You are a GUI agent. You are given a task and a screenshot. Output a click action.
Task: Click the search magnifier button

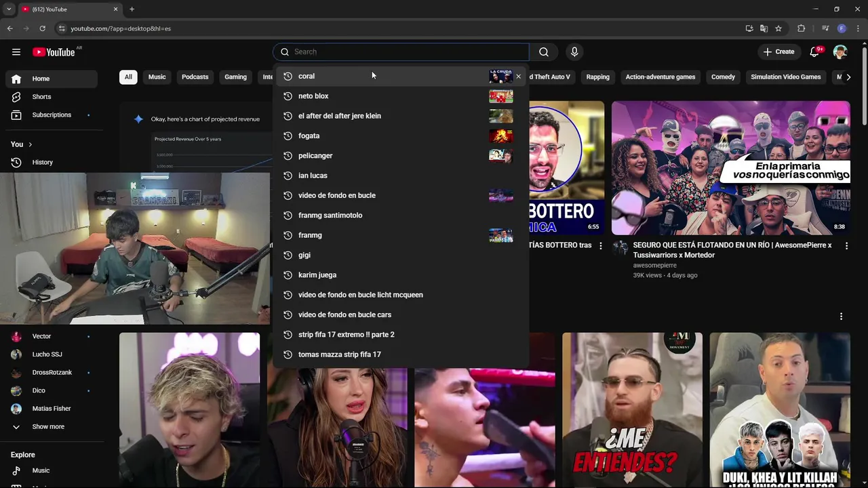pyautogui.click(x=544, y=52)
